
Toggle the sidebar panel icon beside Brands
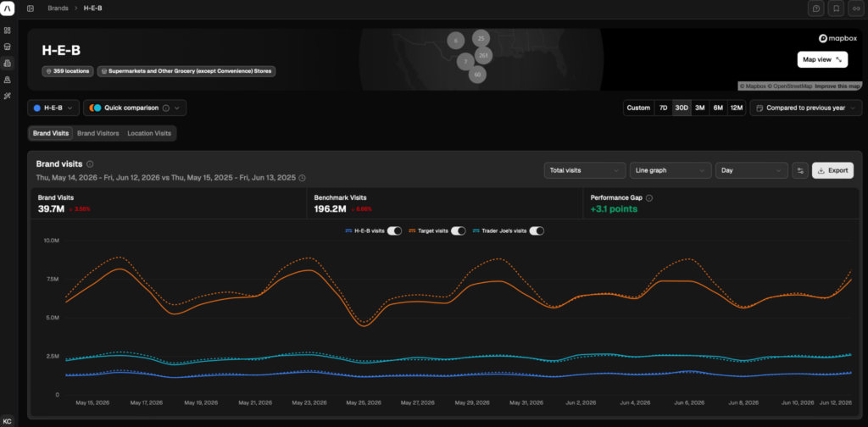(x=31, y=8)
